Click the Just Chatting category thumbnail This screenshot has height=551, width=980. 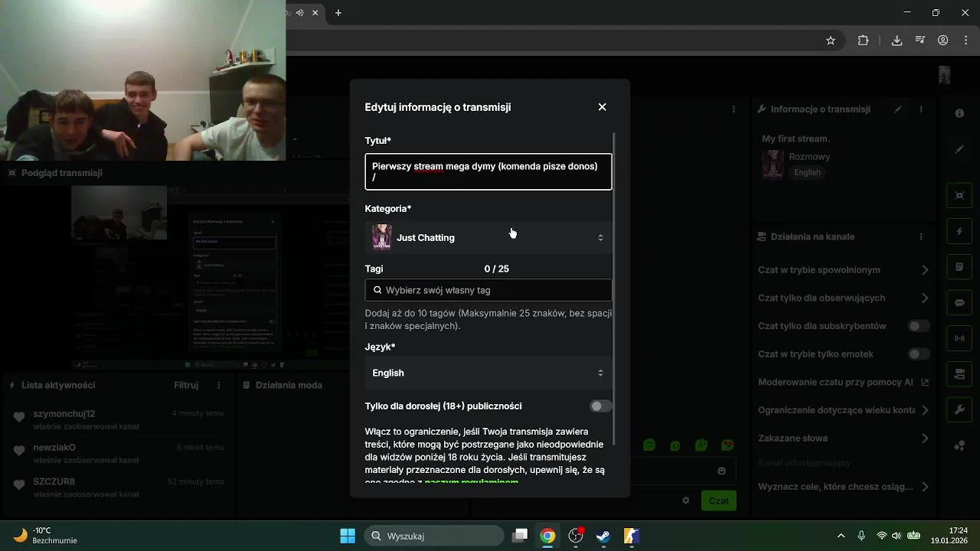381,237
